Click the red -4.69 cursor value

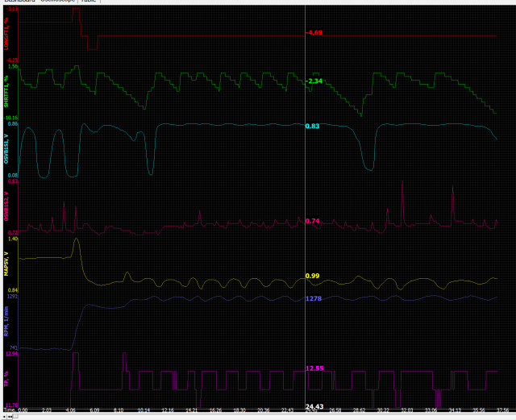tap(314, 33)
